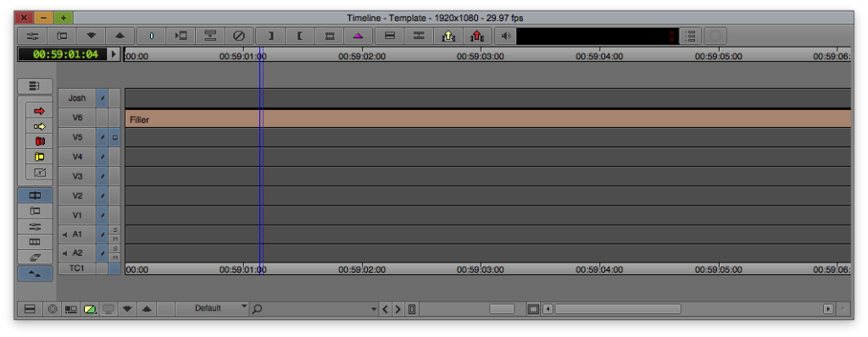This screenshot has width=868, height=337.
Task: Select the V1 track button
Action: [x=77, y=215]
